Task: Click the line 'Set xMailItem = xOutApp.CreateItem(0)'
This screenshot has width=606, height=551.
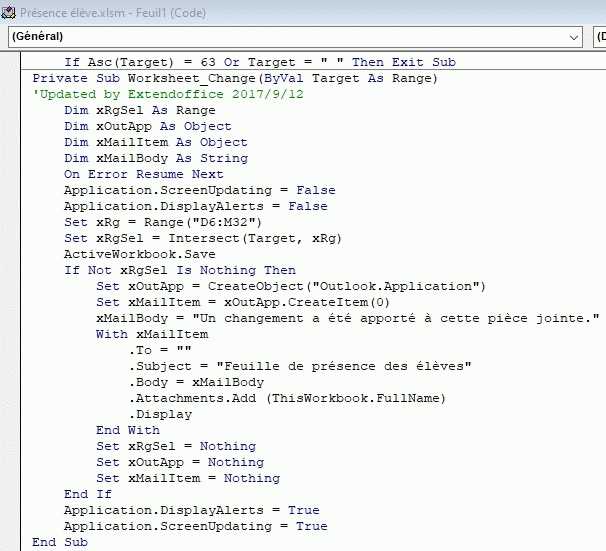Action: pos(243,302)
